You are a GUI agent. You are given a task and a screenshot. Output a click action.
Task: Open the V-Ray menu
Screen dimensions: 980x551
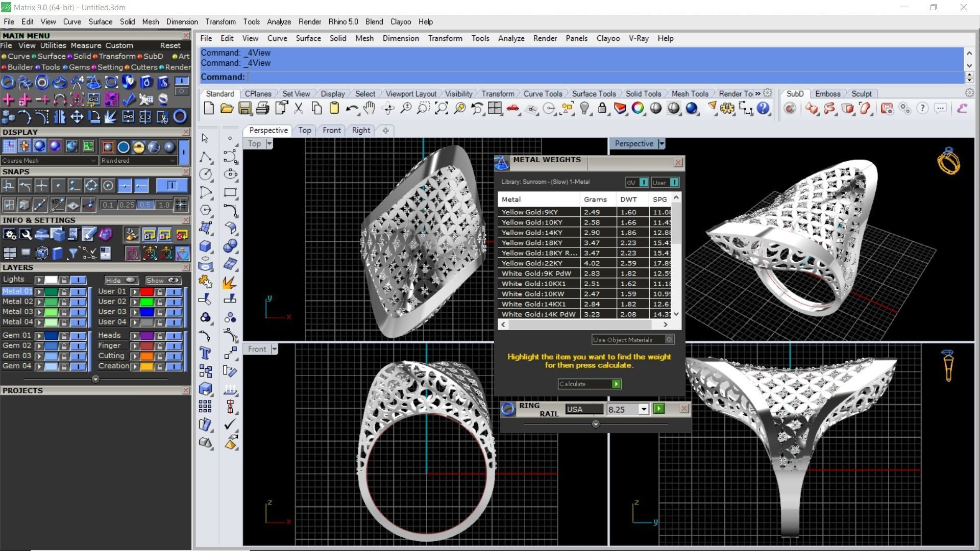click(x=639, y=38)
